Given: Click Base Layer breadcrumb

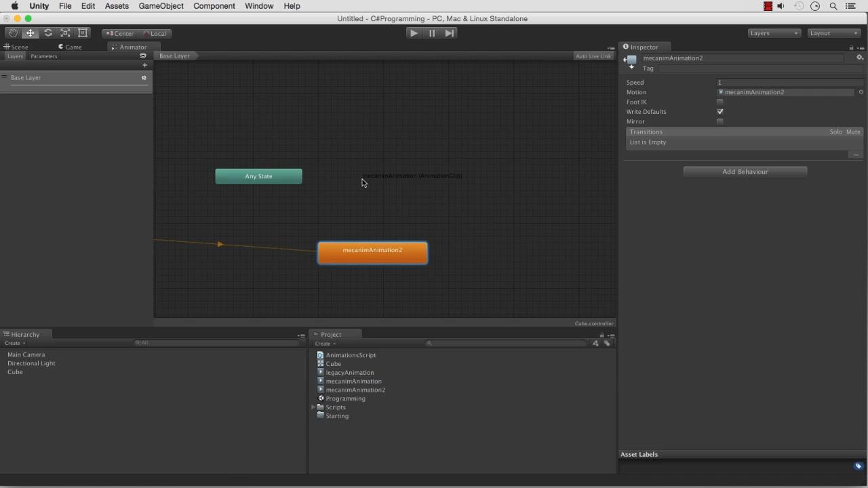Looking at the screenshot, I should tap(175, 56).
